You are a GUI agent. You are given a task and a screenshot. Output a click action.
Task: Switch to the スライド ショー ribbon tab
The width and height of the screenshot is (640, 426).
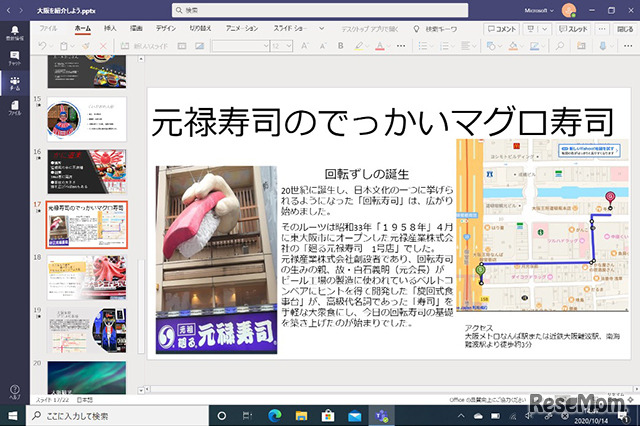290,29
